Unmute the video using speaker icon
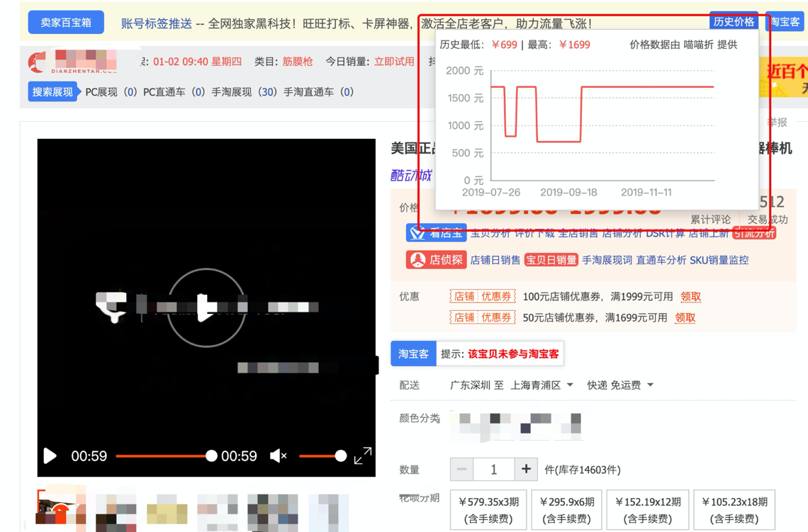Screen dimensions: 808x532 (279, 455)
